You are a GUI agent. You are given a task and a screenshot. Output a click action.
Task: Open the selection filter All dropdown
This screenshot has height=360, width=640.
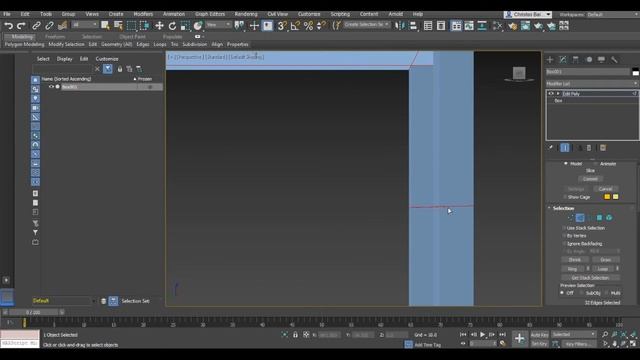tap(84, 25)
